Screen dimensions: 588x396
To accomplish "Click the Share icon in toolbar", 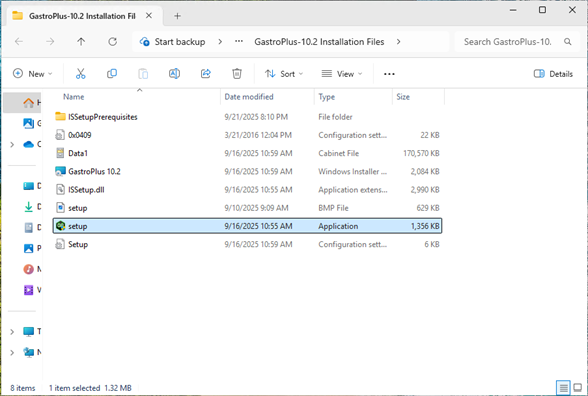I will [206, 74].
